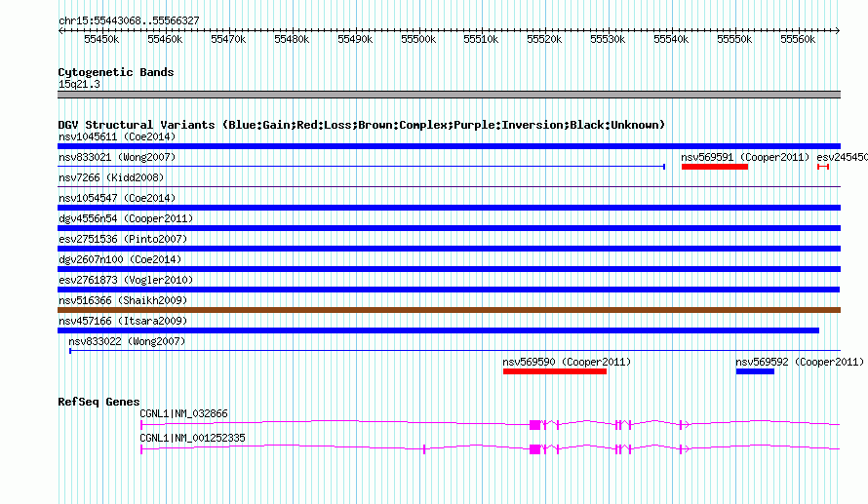The height and width of the screenshot is (504, 868).
Task: Click the large exon block of CGNL1|NM_032866
Action: click(534, 425)
